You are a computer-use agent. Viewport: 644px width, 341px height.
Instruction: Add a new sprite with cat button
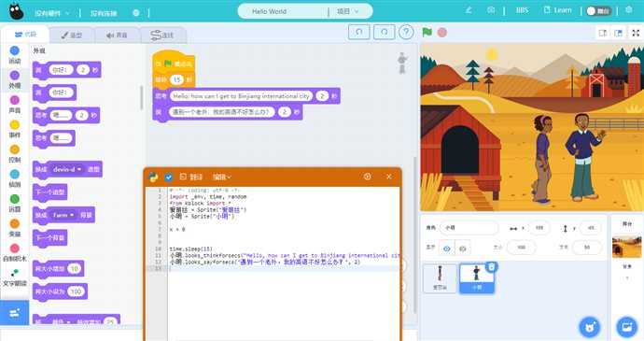coord(590,327)
